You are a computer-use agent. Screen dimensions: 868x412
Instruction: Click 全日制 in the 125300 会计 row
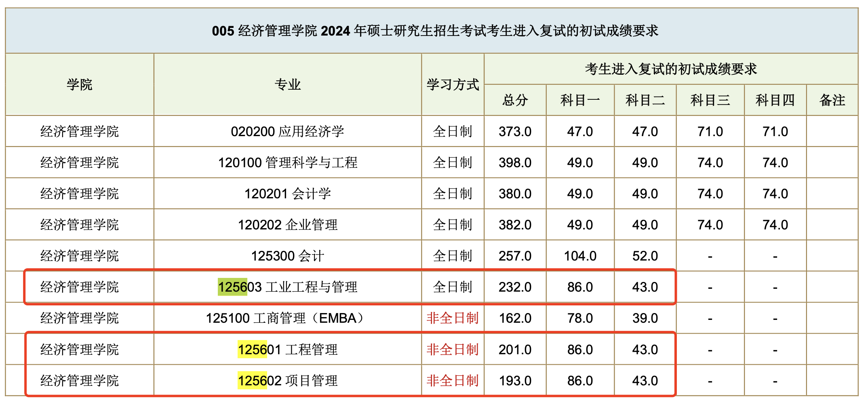453,256
